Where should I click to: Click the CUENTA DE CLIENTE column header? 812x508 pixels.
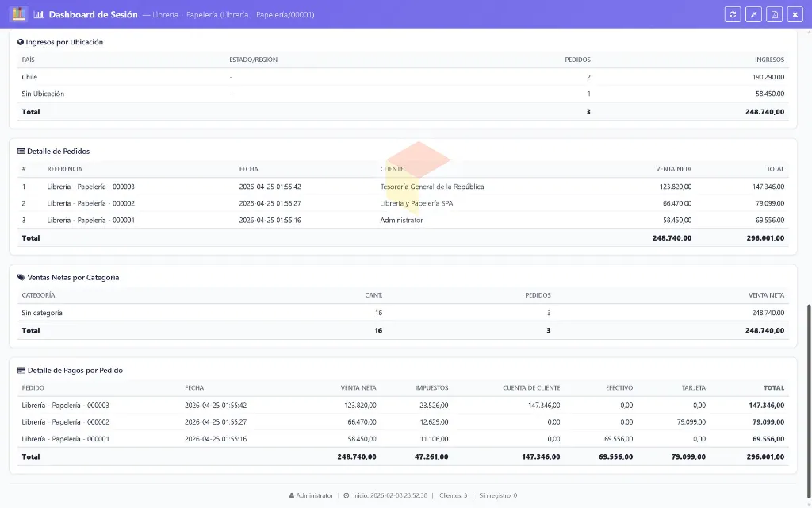(x=531, y=387)
